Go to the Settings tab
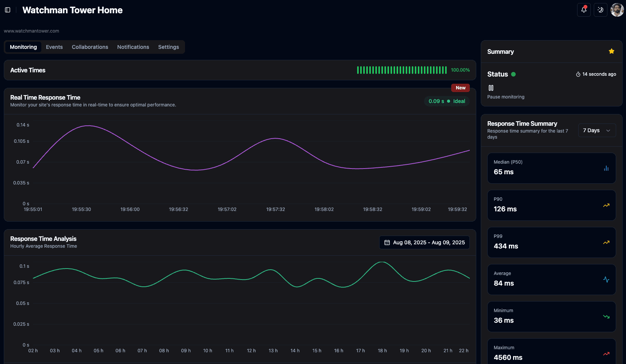 click(168, 47)
